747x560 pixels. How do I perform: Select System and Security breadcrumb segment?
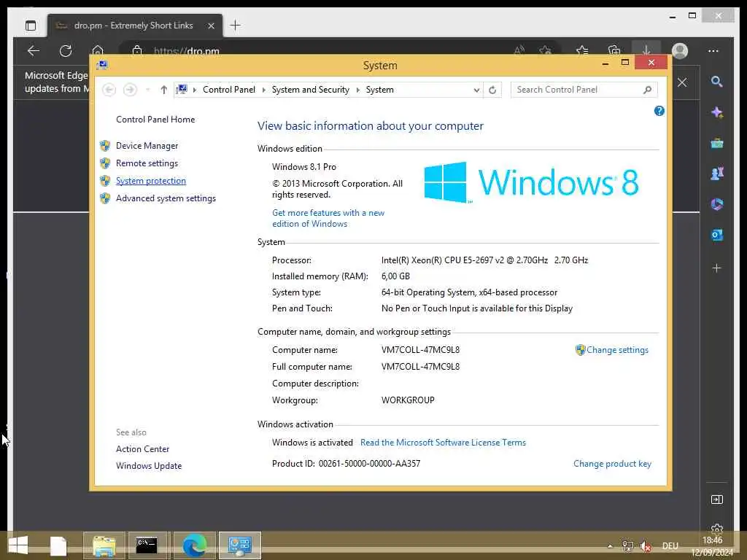(310, 90)
